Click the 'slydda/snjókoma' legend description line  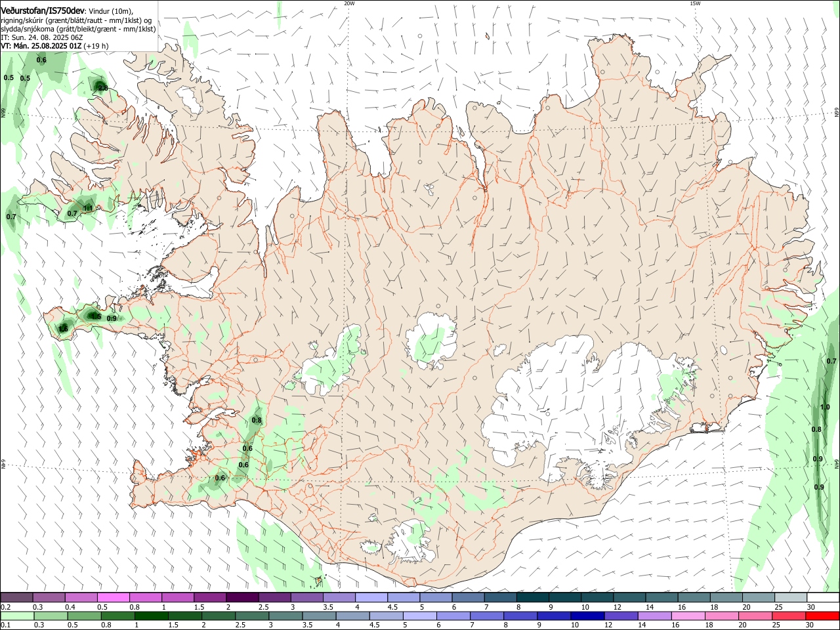[x=78, y=29]
